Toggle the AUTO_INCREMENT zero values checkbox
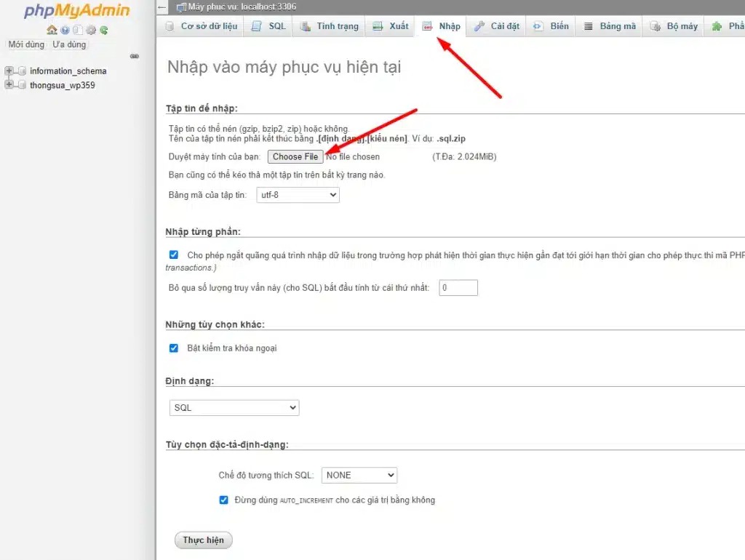This screenshot has width=745, height=560. coord(224,500)
